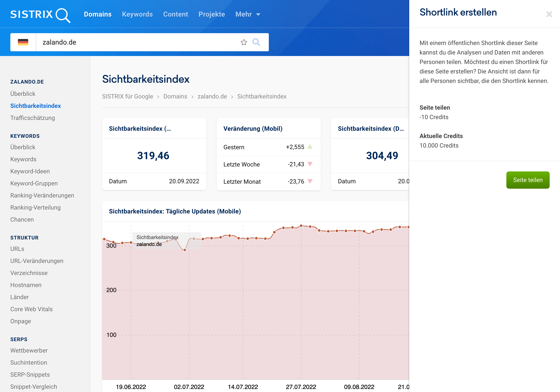The height and width of the screenshot is (392, 560).
Task: Click into the zalando.de search field
Action: (137, 42)
